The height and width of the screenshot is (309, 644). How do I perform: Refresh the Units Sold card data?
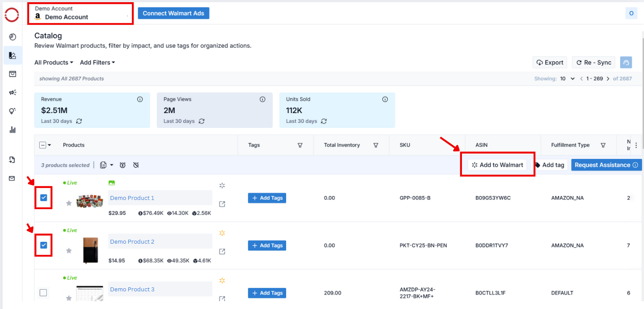tap(324, 121)
